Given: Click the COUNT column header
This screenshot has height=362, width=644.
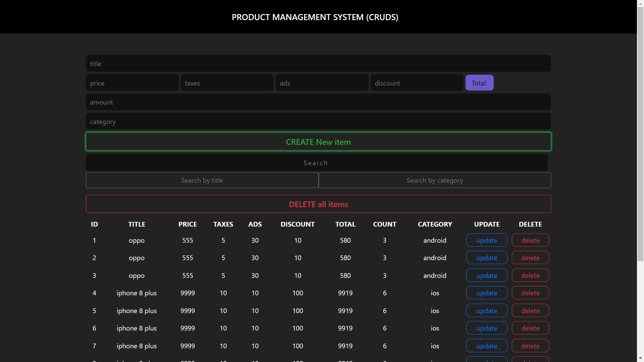Looking at the screenshot, I should click(x=385, y=224).
